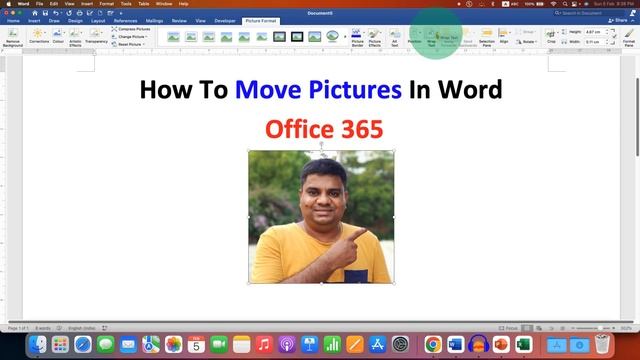Switch to the Home tab
The height and width of the screenshot is (360, 640).
13,21
